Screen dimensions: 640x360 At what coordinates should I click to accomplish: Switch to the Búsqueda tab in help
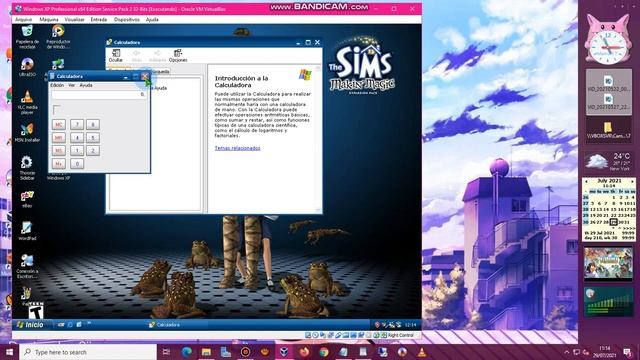(160, 71)
